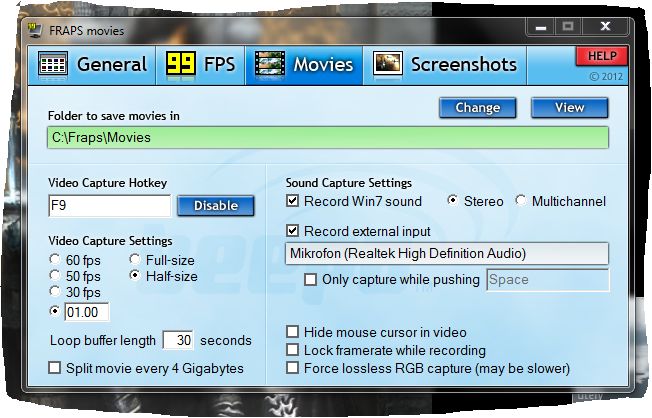Viewport: 652px width, 418px height.
Task: Click the C:\Fraps\Movies folder path field
Action: [x=328, y=138]
